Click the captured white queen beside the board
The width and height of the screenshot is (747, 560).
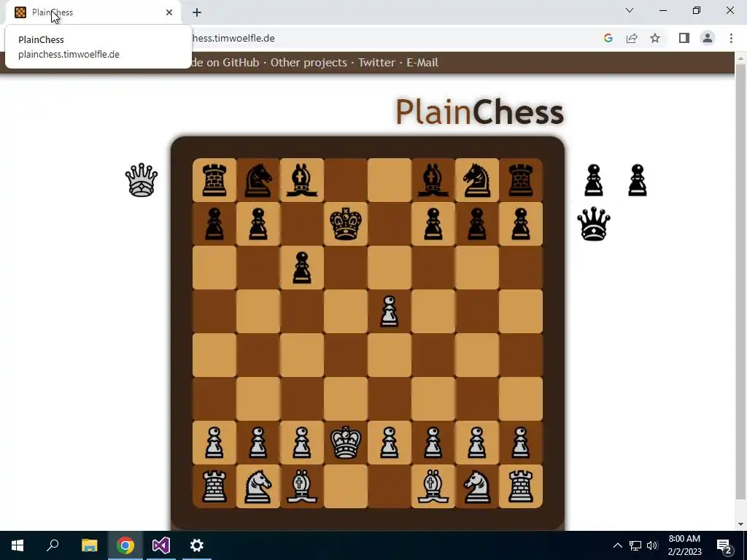[x=142, y=180]
